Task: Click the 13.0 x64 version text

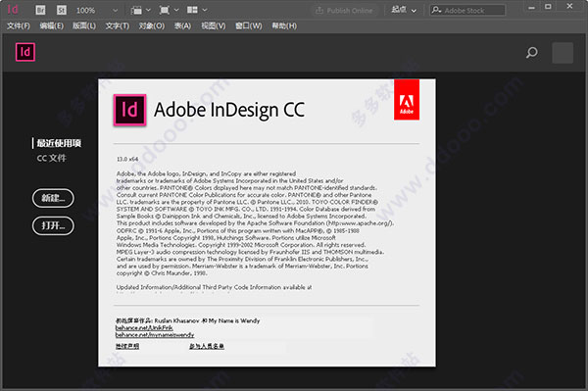Action: 127,159
